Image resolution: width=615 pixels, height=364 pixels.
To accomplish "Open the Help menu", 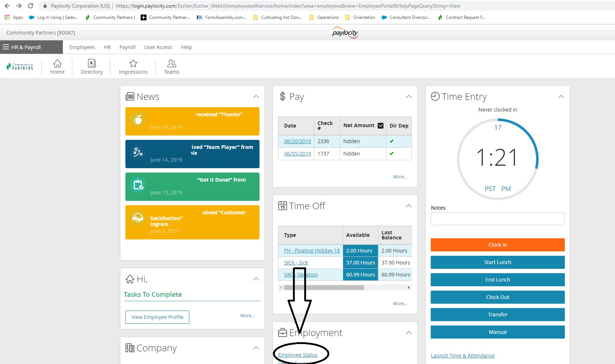I will coord(186,47).
